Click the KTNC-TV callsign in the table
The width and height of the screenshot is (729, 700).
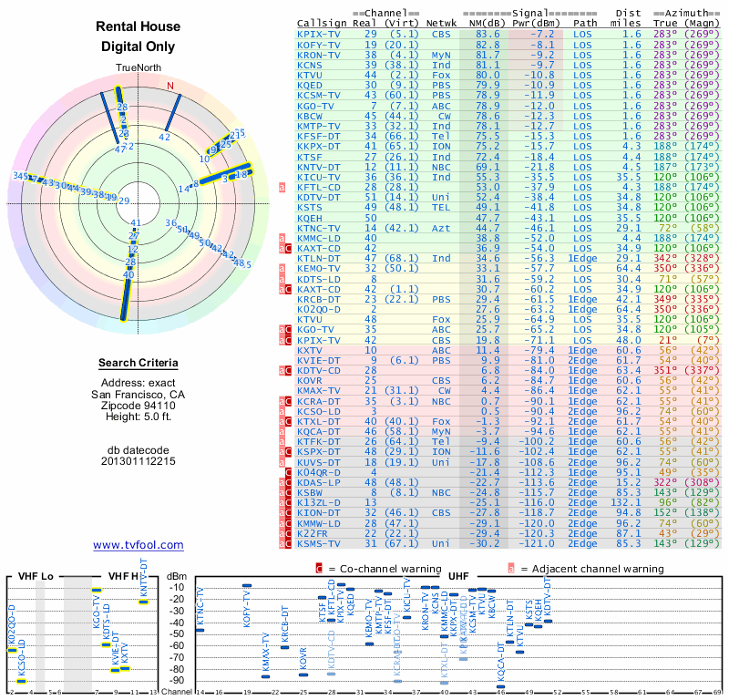point(318,229)
